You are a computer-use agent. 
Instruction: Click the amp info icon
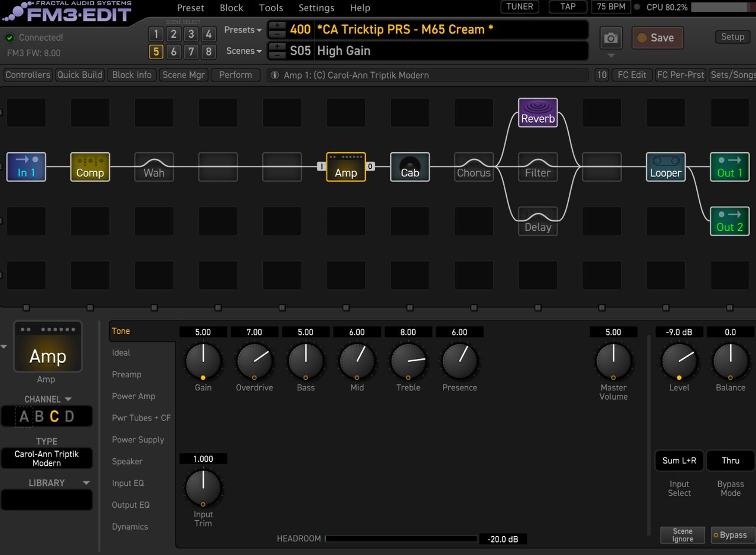pyautogui.click(x=275, y=75)
